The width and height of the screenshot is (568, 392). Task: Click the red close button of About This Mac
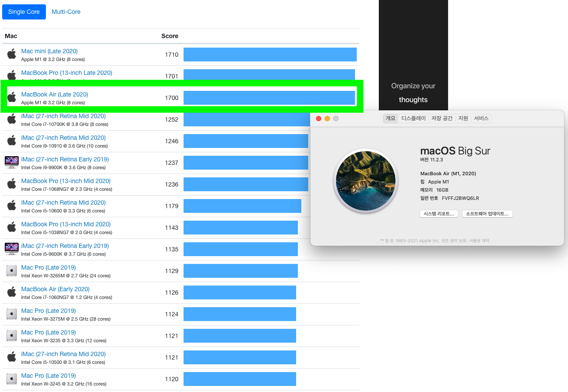point(319,119)
